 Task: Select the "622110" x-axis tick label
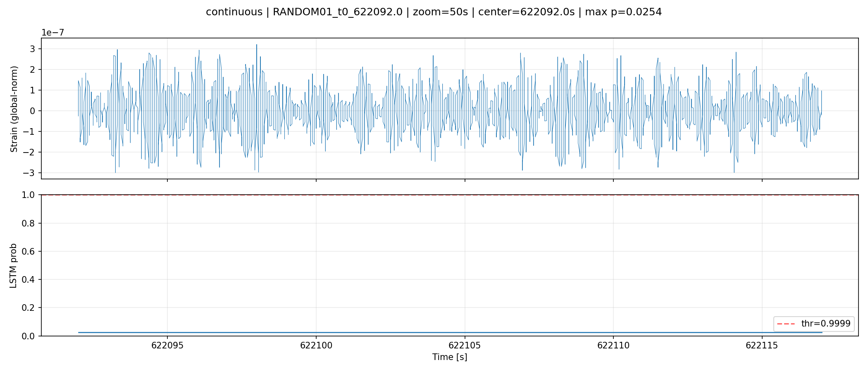(x=613, y=346)
